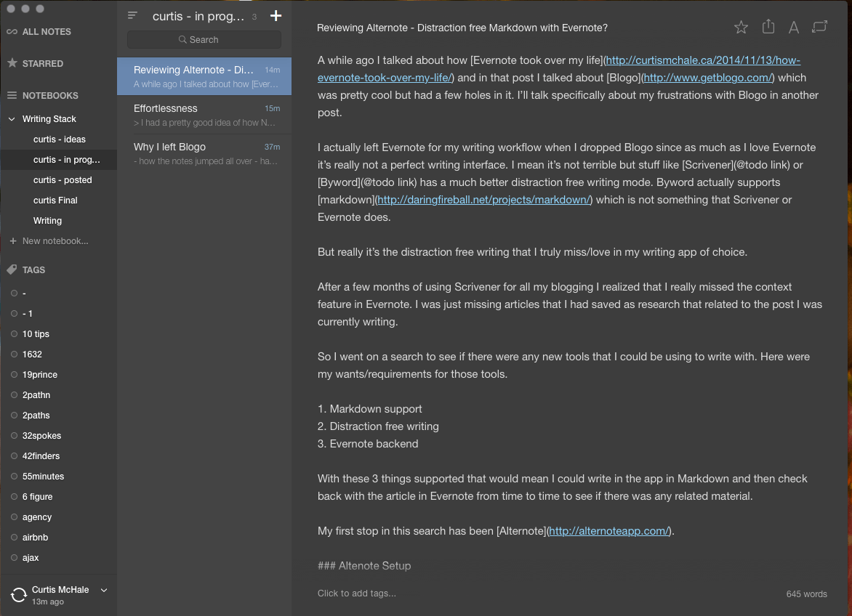Select the 'airbnb' tag

[x=35, y=538]
